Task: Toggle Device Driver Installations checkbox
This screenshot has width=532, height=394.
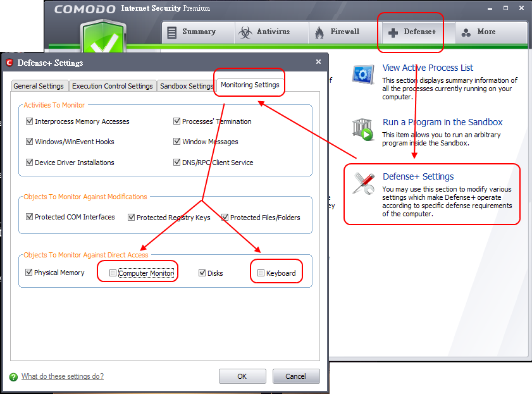Action: click(30, 163)
